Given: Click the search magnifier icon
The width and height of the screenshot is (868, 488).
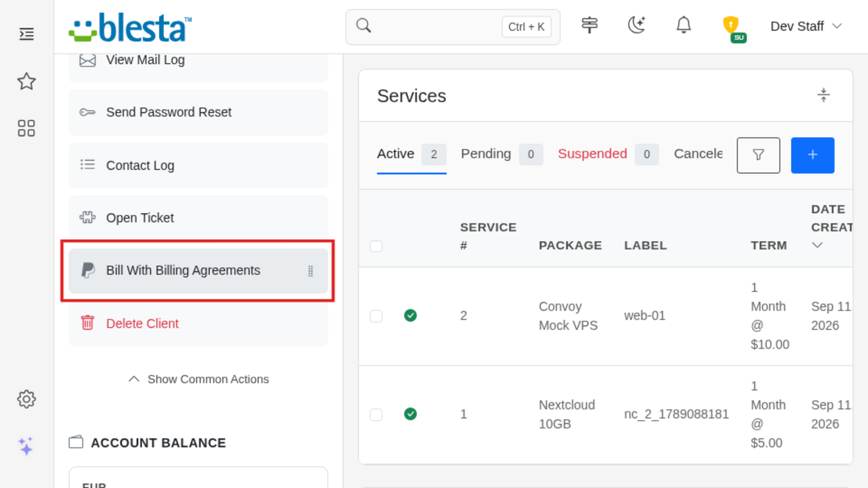Looking at the screenshot, I should point(363,26).
